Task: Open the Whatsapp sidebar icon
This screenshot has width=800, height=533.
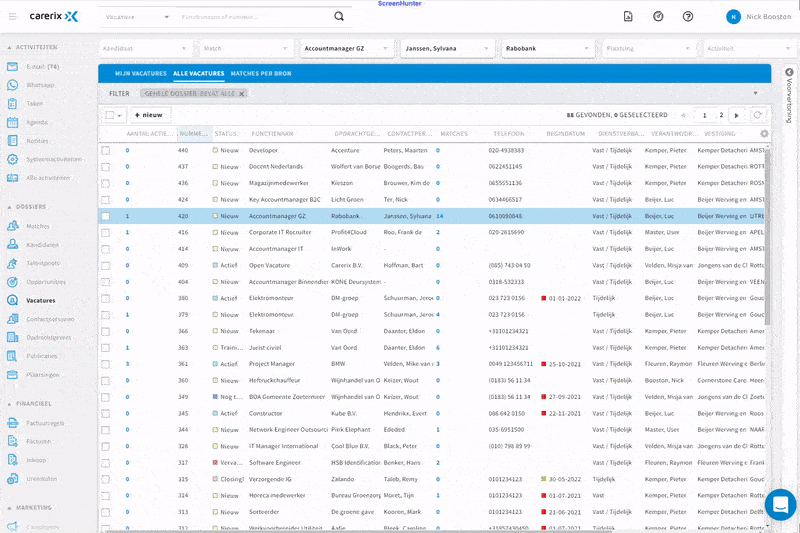Action: point(12,85)
